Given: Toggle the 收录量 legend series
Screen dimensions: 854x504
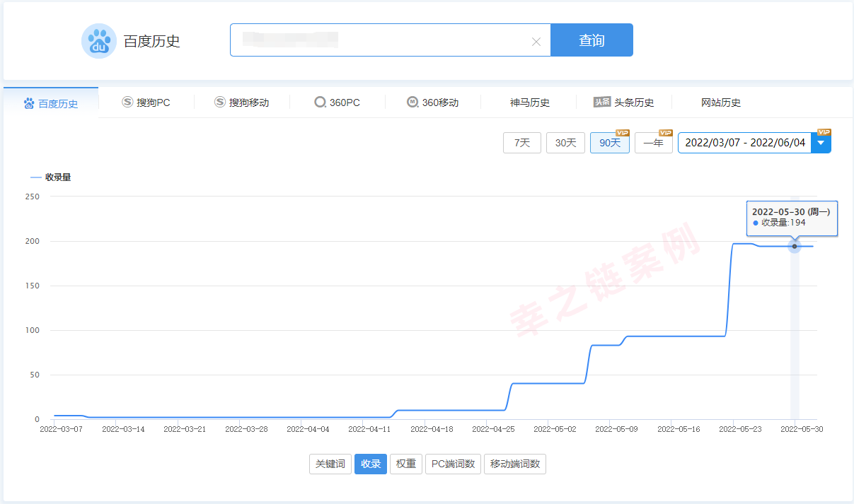Looking at the screenshot, I should (51, 177).
